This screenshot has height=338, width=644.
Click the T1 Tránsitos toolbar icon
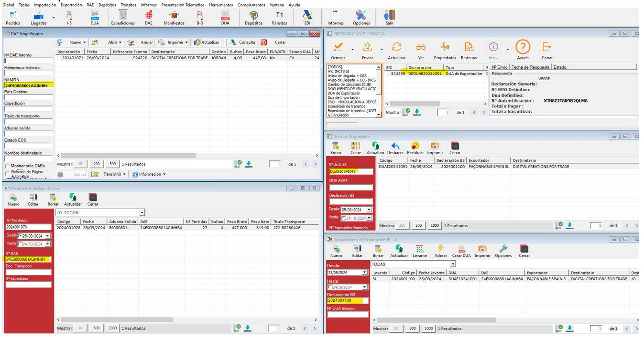[279, 17]
